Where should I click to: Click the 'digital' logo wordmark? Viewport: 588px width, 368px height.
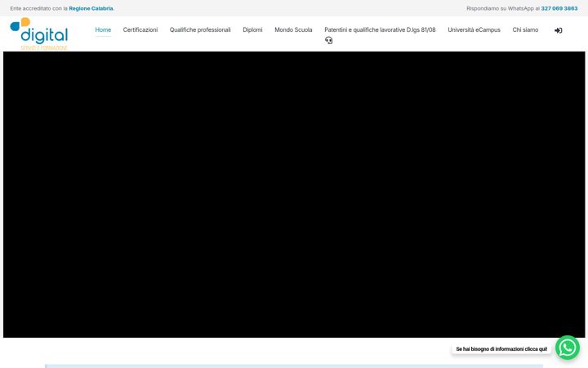[x=44, y=35]
